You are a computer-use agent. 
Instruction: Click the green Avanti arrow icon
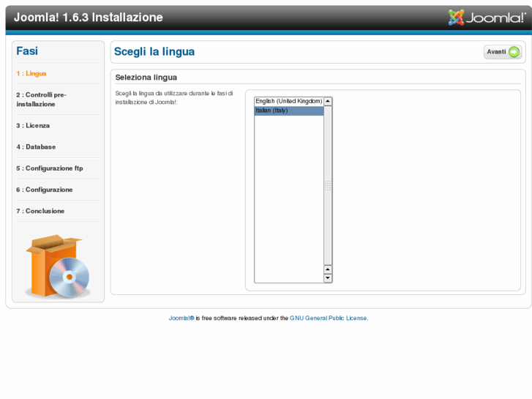pyautogui.click(x=514, y=52)
